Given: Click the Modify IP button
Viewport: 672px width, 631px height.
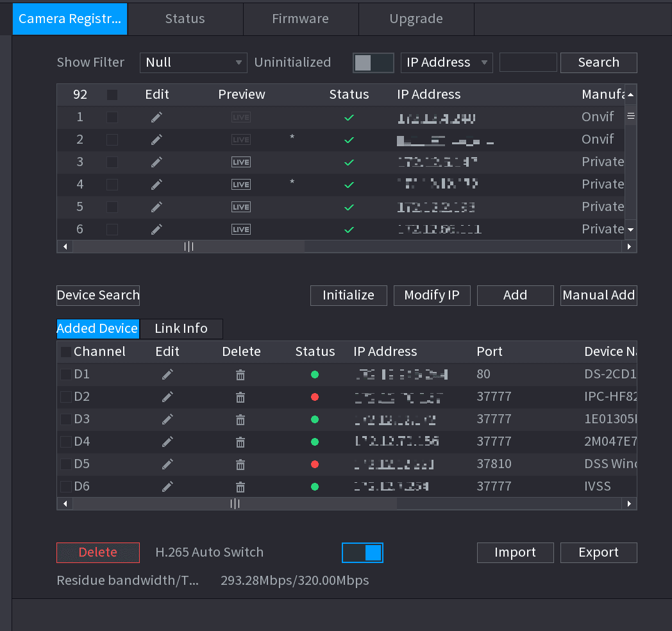Looking at the screenshot, I should point(432,296).
